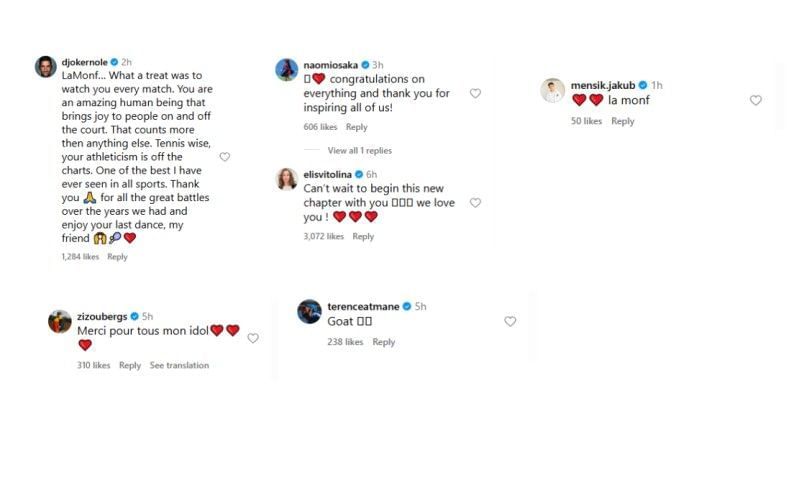Open terenceatmane's profile avatar
The image size is (804, 477).
click(309, 311)
